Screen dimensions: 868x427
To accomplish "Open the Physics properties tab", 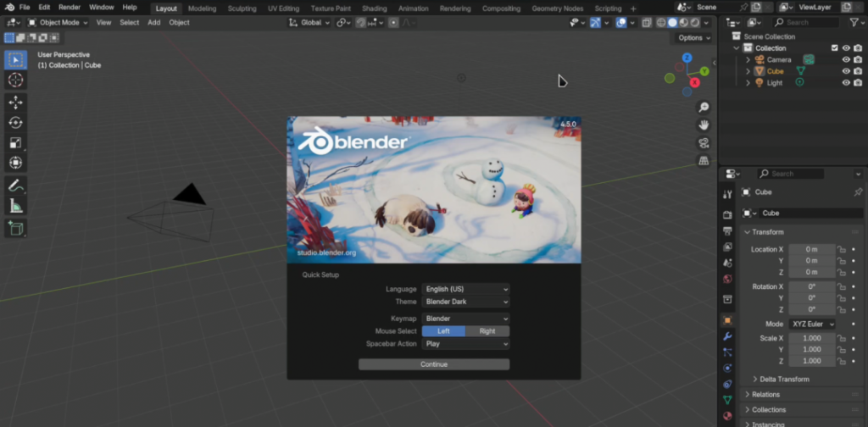I will coord(727,369).
